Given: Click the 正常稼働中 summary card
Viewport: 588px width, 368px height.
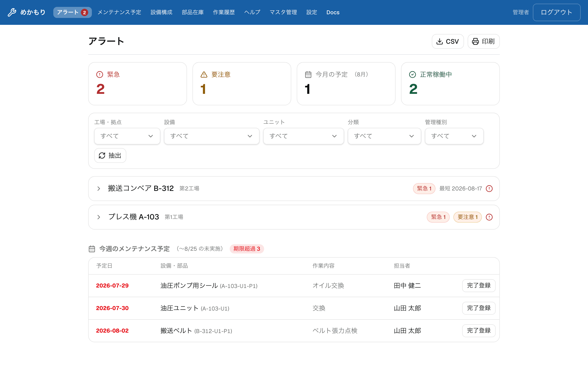Looking at the screenshot, I should (450, 84).
